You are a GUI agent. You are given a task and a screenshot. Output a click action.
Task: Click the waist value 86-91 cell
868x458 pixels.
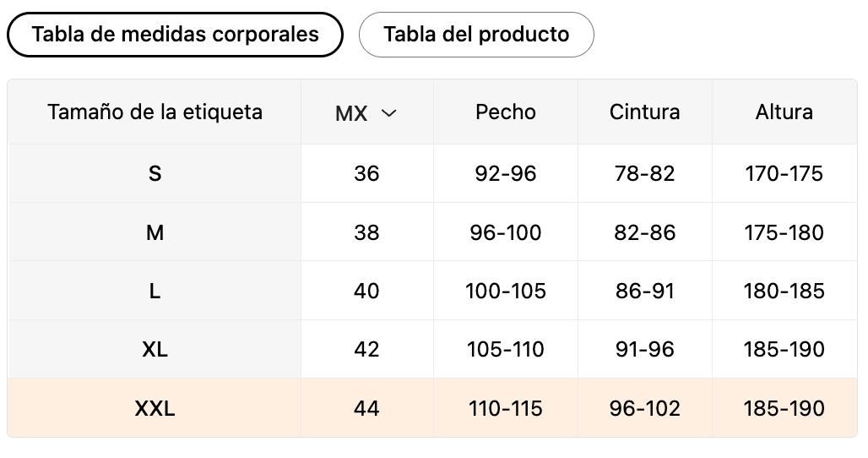click(x=645, y=291)
